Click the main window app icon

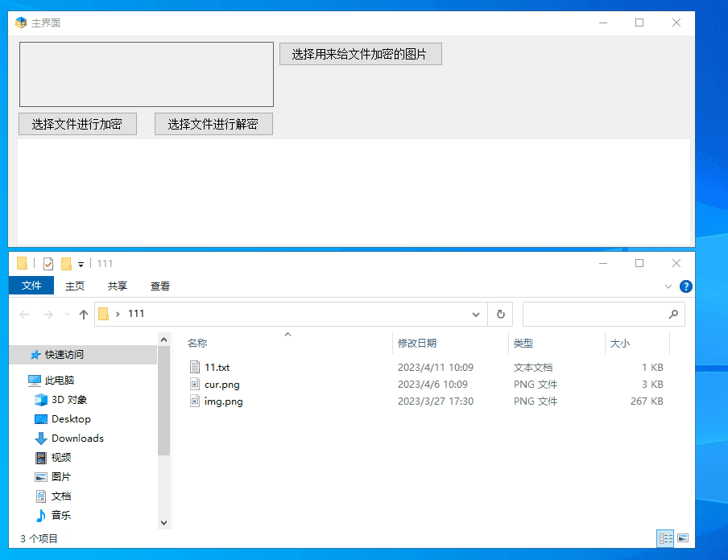coord(21,23)
